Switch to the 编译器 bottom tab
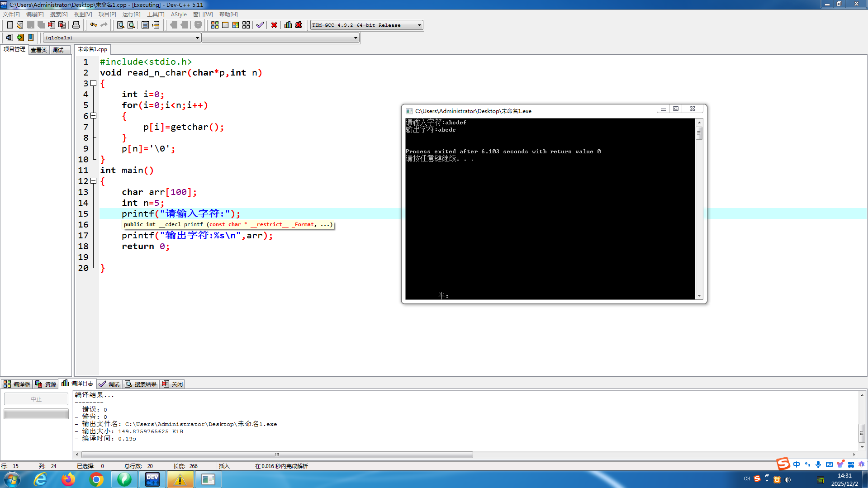Viewport: 868px width, 488px height. pyautogui.click(x=17, y=384)
